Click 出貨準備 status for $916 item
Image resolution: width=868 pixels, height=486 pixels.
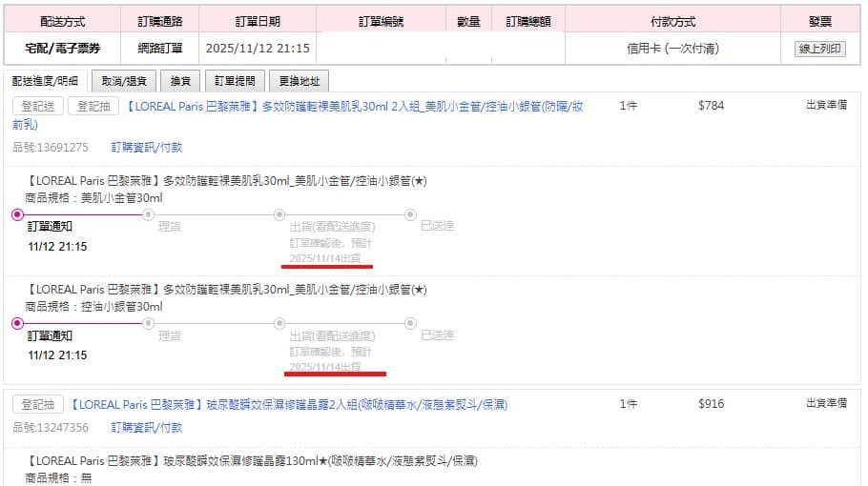826,403
